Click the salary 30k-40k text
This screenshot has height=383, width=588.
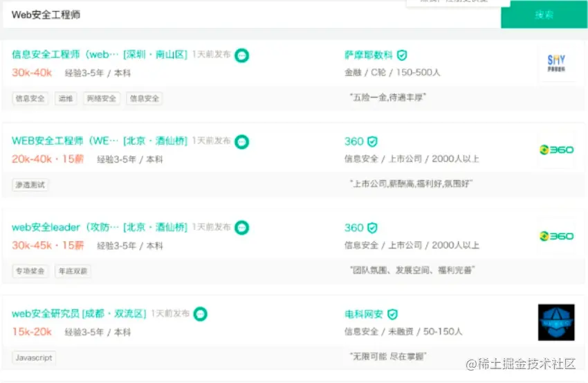32,73
